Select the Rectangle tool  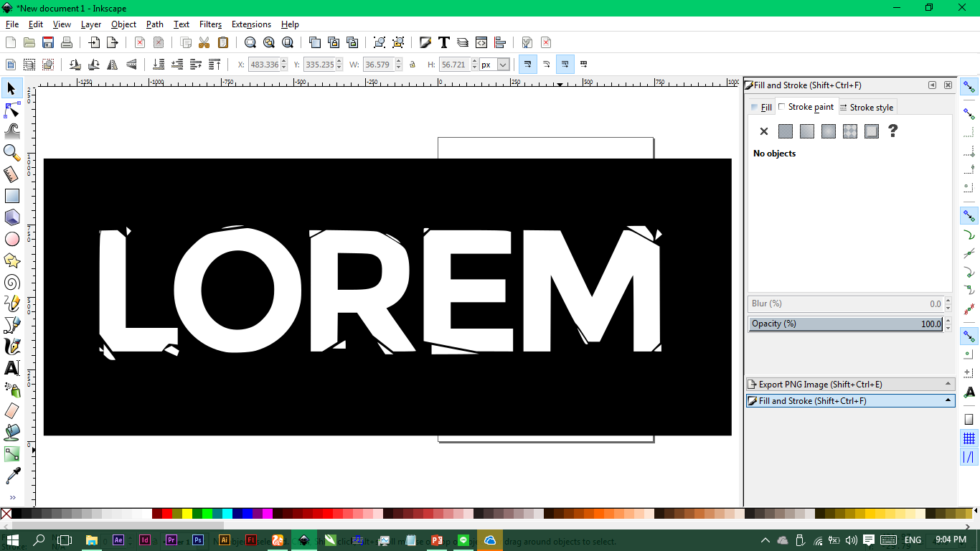pos(11,195)
